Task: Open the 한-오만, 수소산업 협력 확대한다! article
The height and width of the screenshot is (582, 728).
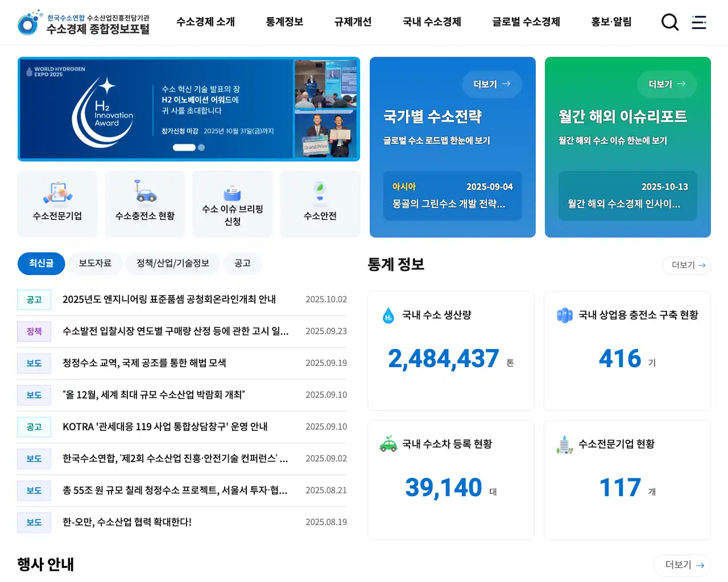Action: click(127, 522)
